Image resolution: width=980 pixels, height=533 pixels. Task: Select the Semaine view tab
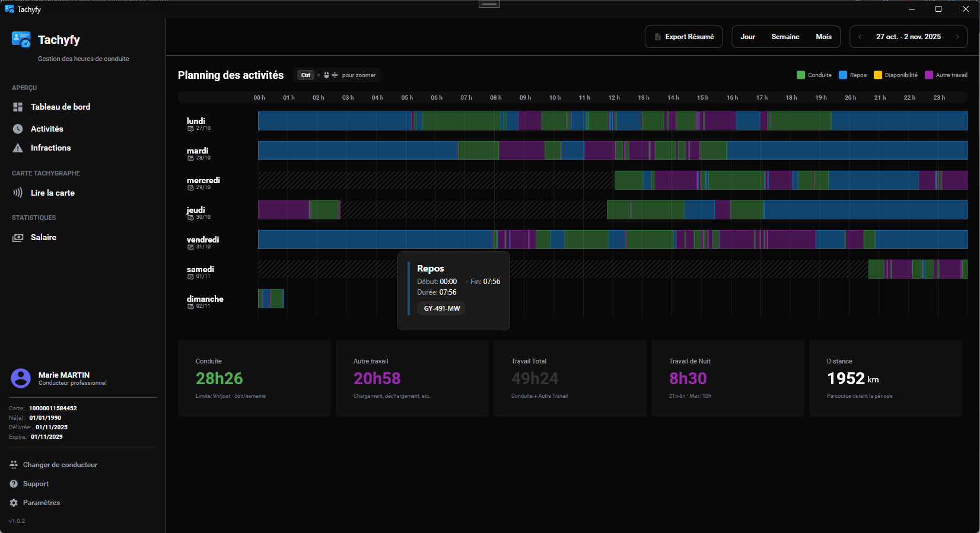click(785, 37)
